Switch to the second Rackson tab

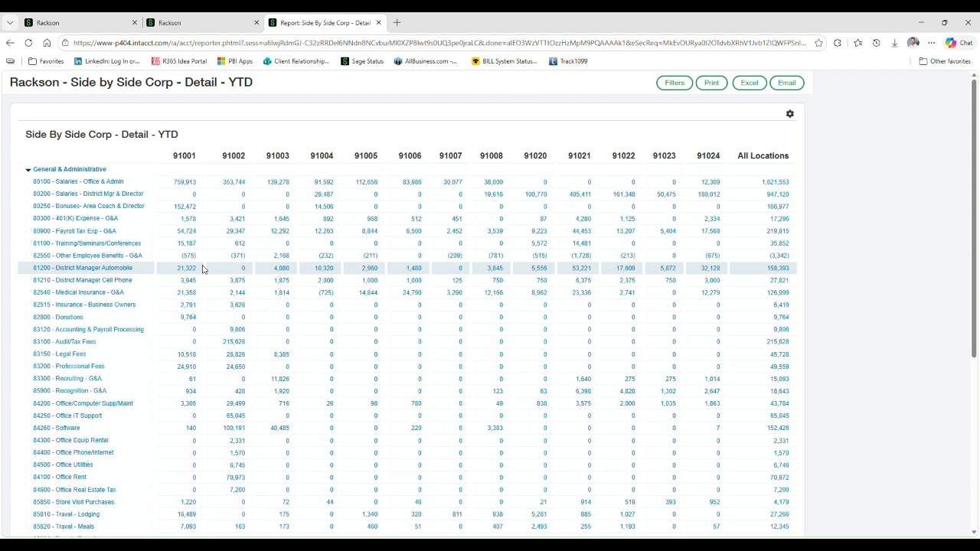pos(201,23)
